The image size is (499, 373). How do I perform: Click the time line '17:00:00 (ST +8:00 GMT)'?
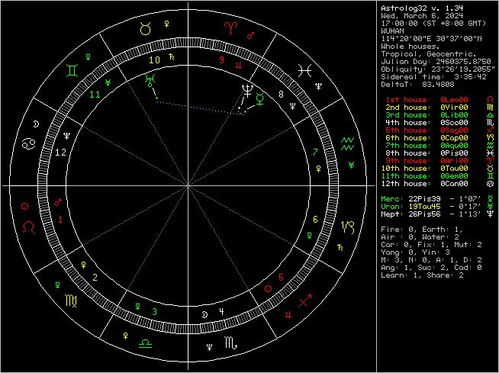(x=434, y=23)
